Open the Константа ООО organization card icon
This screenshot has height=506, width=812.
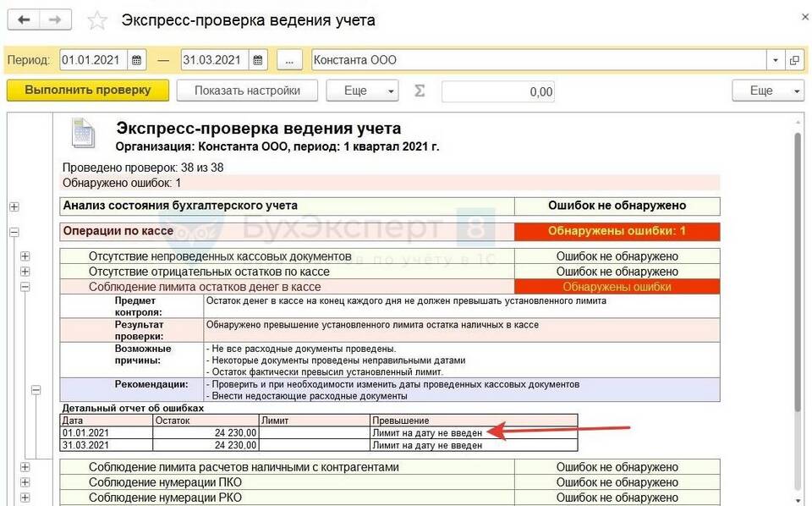794,60
